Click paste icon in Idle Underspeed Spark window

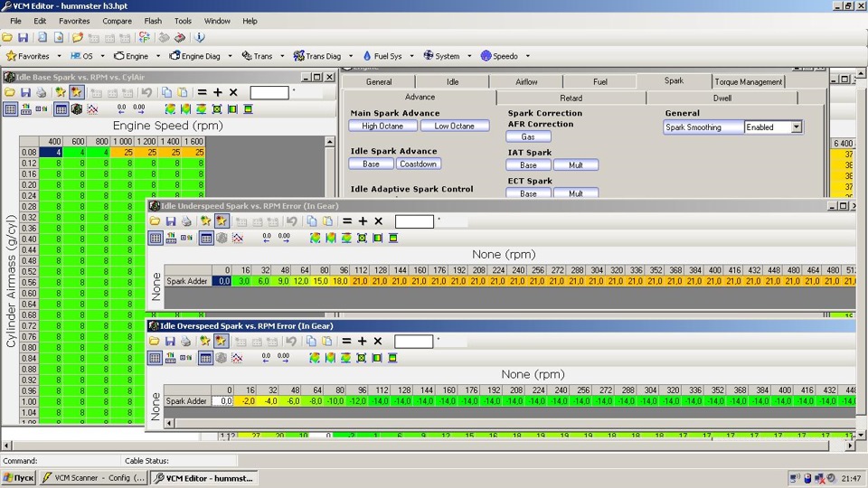(x=327, y=221)
